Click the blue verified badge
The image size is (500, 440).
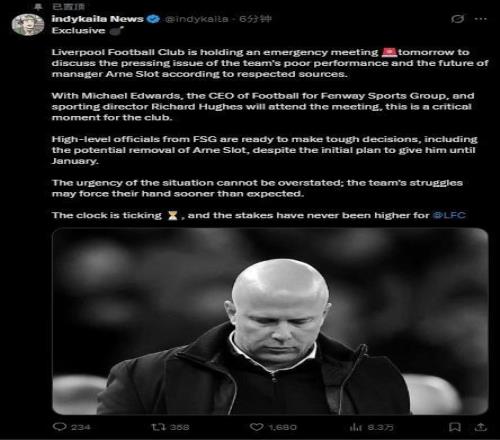coord(153,19)
